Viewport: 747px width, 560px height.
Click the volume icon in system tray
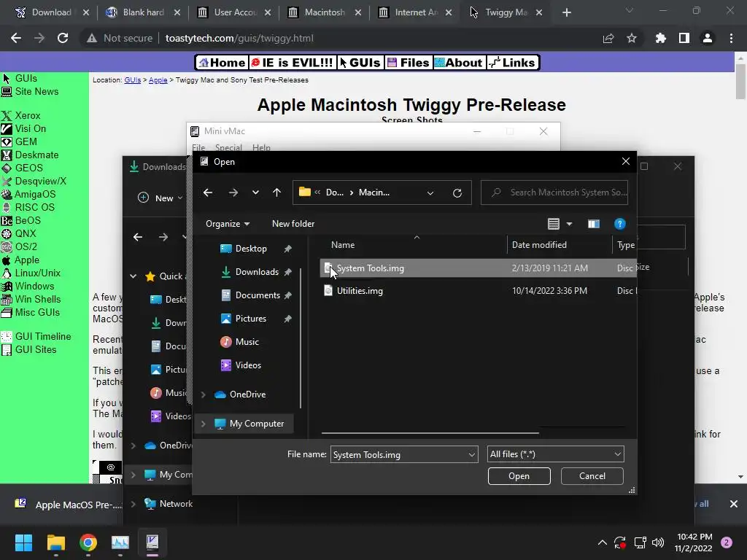[x=658, y=542]
